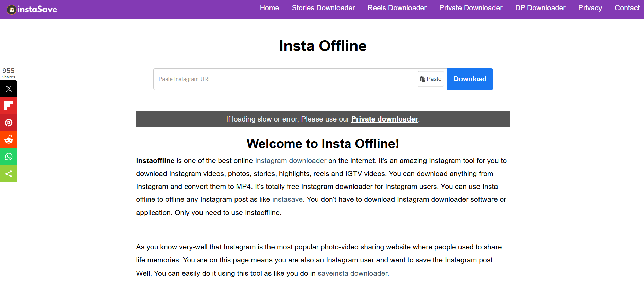
Task: Open Private Downloader in navigation
Action: point(471,8)
